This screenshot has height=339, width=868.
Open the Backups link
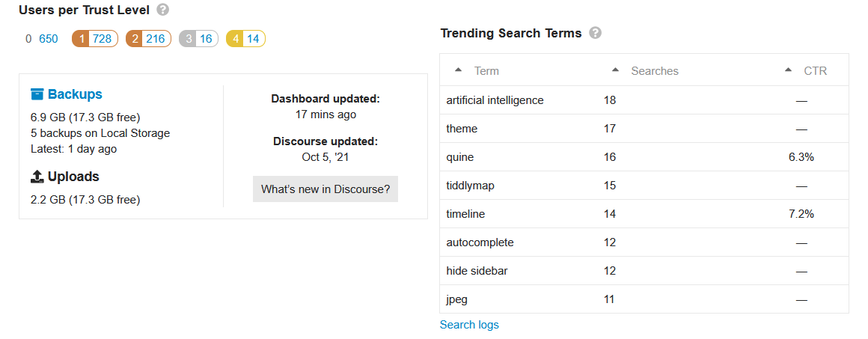coord(75,94)
